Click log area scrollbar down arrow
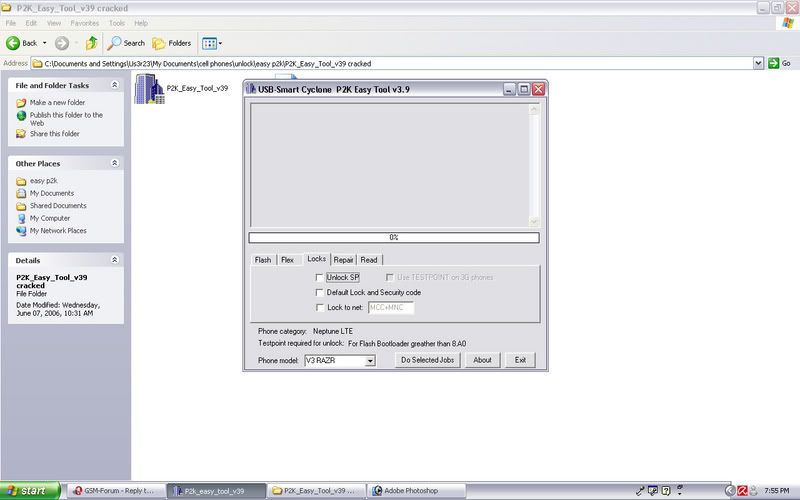The width and height of the screenshot is (800, 500). coord(534,221)
